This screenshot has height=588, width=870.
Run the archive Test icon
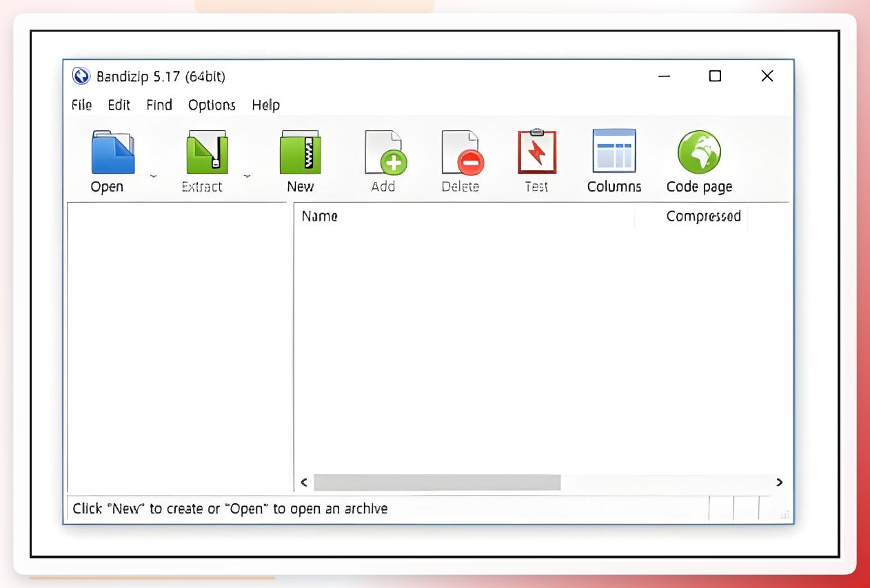click(537, 152)
